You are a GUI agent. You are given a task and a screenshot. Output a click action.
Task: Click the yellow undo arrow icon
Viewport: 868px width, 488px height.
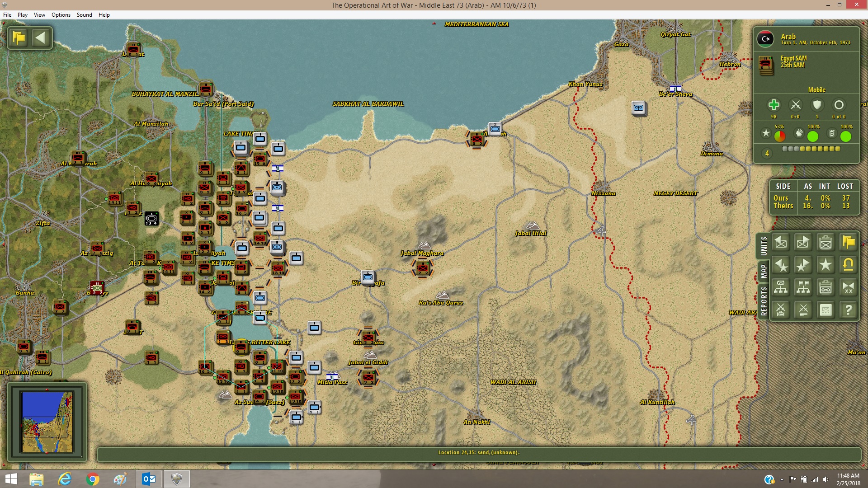coord(848,265)
